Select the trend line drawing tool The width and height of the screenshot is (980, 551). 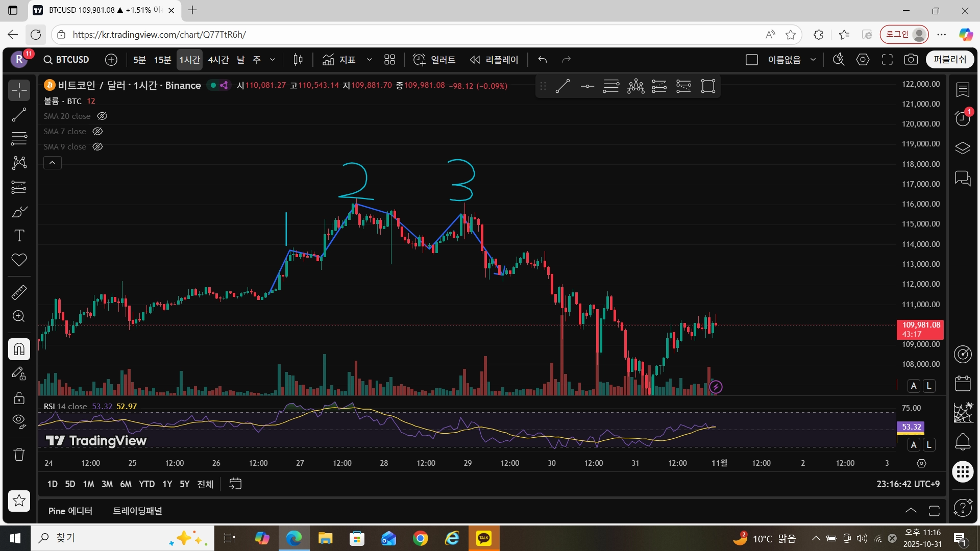(x=19, y=115)
